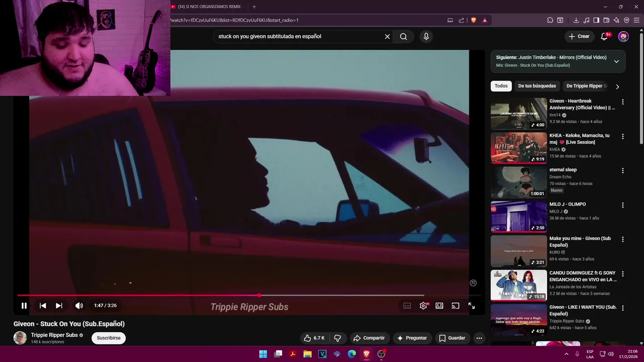644x362 pixels.
Task: Open KHEA Keloke Live Session thumbnail
Action: click(x=519, y=148)
